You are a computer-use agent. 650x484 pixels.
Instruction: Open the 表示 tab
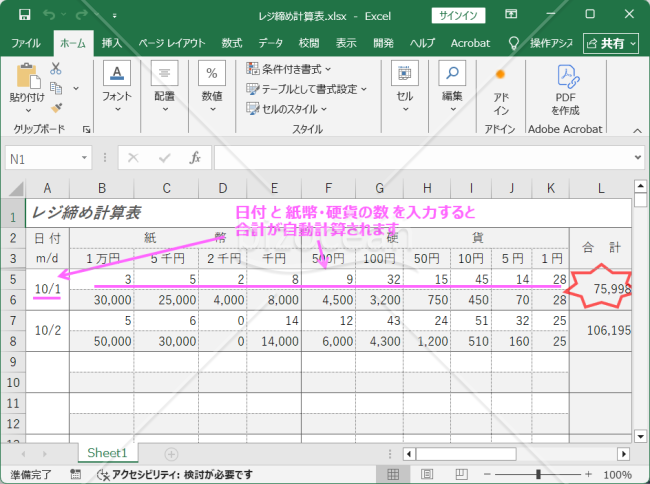(346, 43)
